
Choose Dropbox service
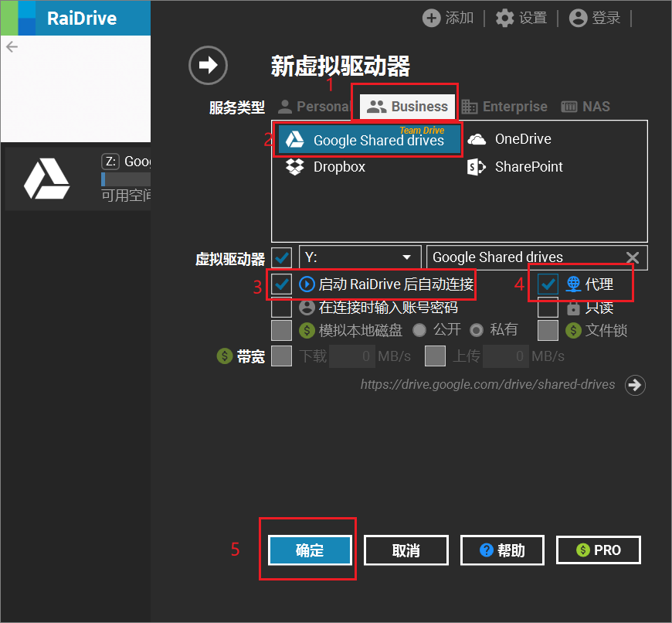[x=325, y=167]
